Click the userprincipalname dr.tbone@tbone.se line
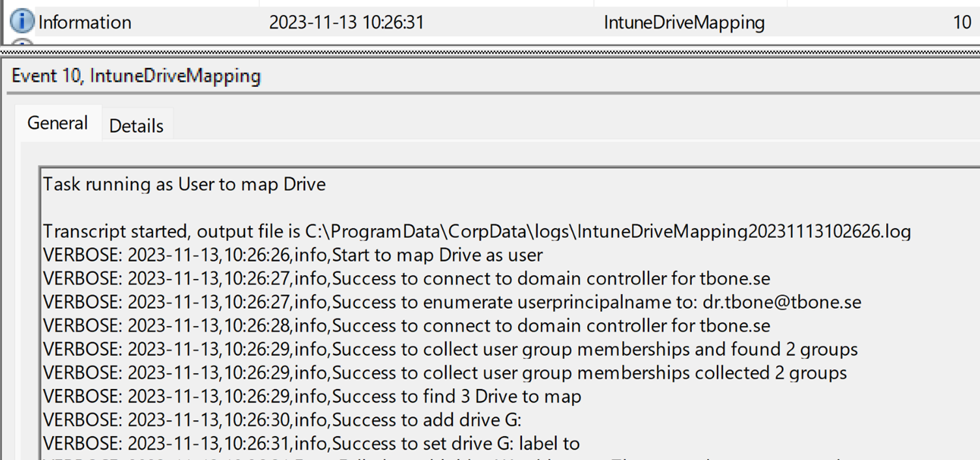 click(x=452, y=302)
